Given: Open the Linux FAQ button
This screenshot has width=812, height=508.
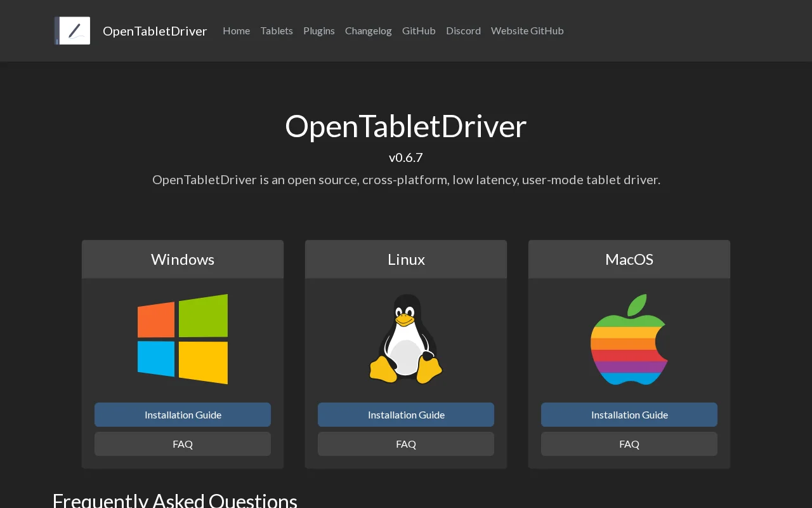Looking at the screenshot, I should (x=406, y=444).
